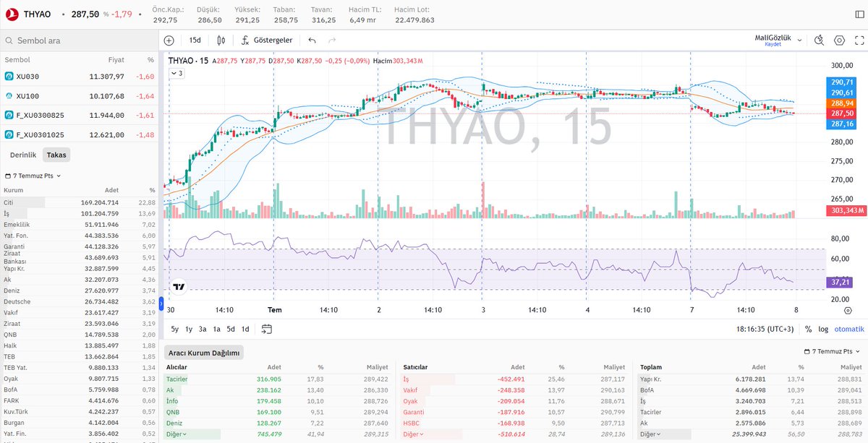Set chart range to 1d
This screenshot has width=868, height=443.
[245, 329]
